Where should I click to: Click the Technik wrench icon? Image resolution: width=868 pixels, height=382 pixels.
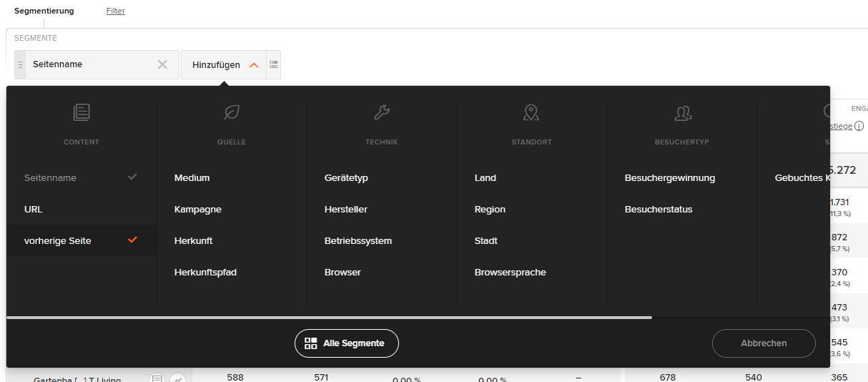[x=382, y=112]
